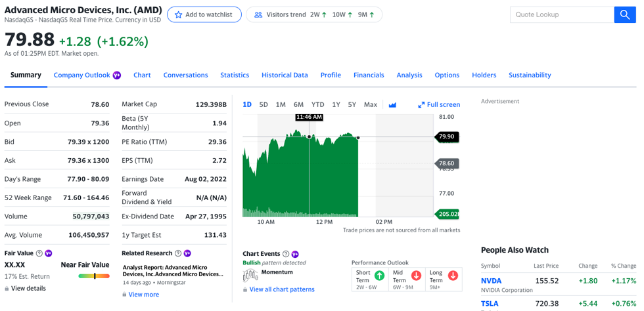Click the Avg. Volume value 106,450,957
The height and width of the screenshot is (311, 644).
89,235
